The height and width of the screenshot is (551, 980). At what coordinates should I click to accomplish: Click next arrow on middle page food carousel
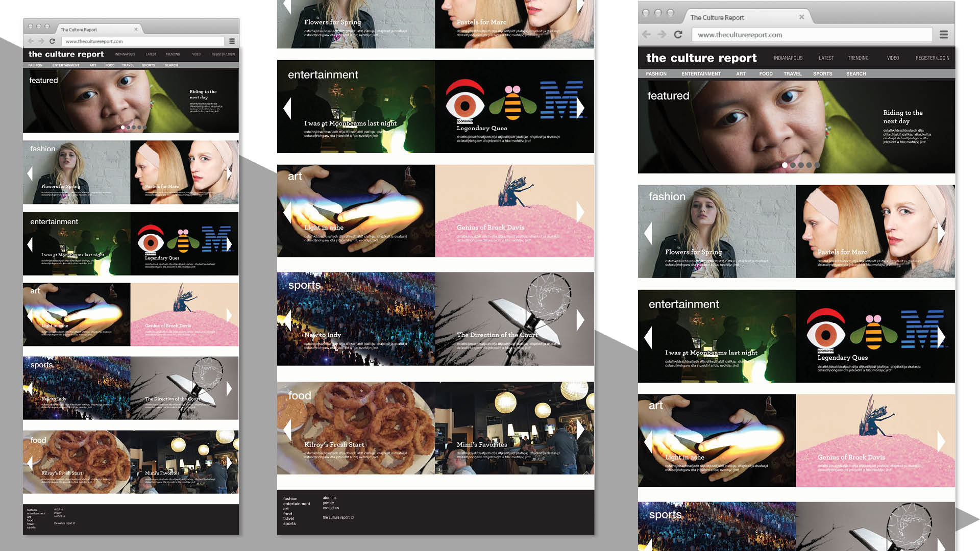pyautogui.click(x=580, y=430)
